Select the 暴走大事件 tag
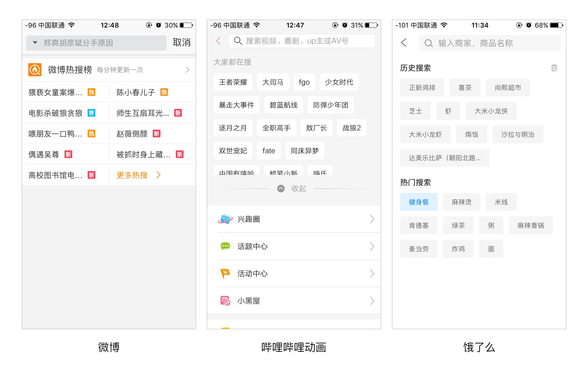Viewport: 588px width, 376px height. point(237,105)
